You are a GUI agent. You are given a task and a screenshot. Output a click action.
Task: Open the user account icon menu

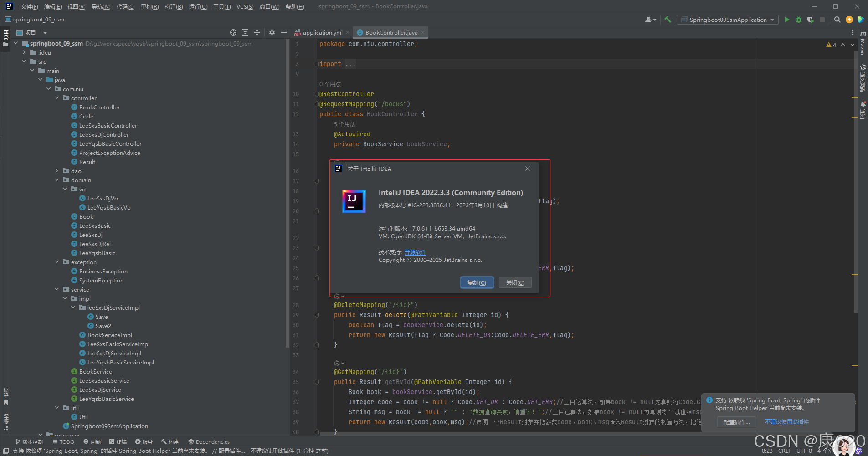pyautogui.click(x=651, y=20)
